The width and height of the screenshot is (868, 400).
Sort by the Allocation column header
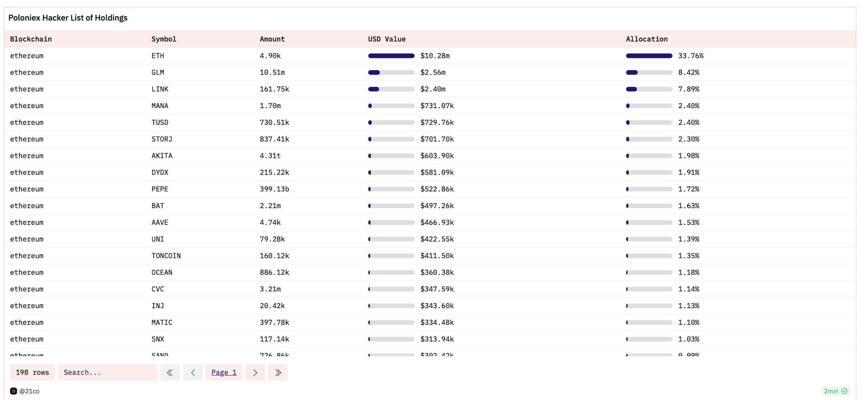pos(646,39)
